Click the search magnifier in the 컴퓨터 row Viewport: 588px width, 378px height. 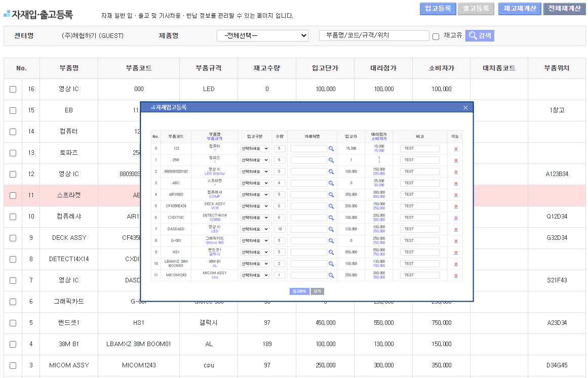(x=331, y=149)
